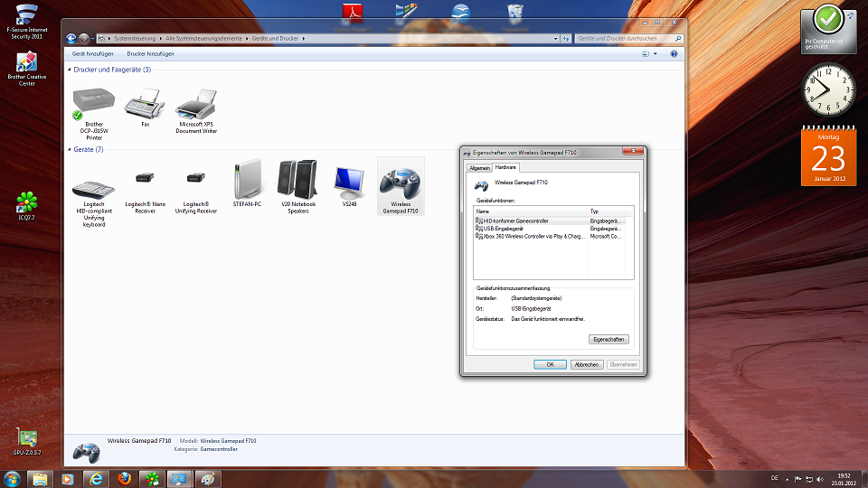Select the Fax device icon

coord(145,108)
